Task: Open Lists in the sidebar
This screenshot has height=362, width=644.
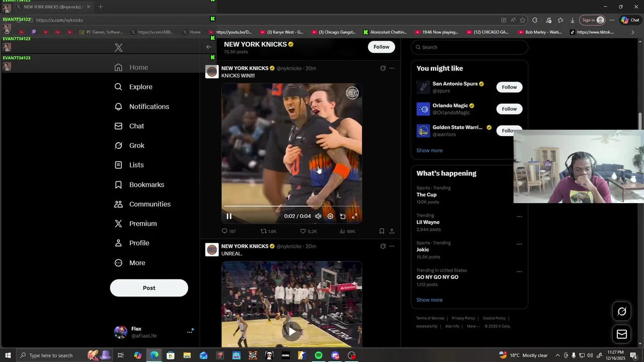Action: (x=129, y=165)
